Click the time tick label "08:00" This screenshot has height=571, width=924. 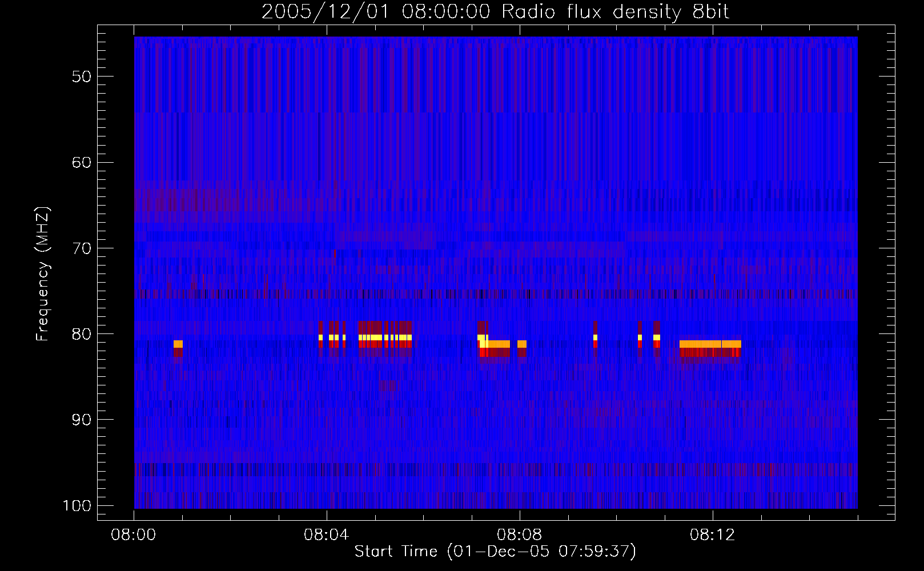134,535
